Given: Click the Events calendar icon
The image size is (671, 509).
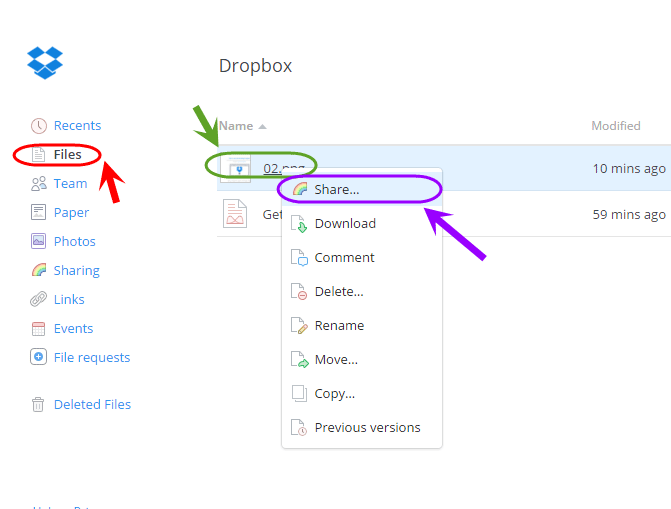Looking at the screenshot, I should (39, 329).
